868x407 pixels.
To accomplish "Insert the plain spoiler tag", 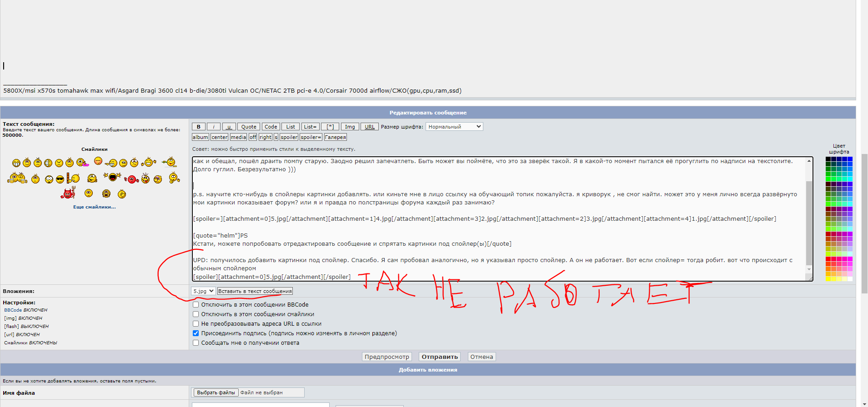I will coord(289,137).
